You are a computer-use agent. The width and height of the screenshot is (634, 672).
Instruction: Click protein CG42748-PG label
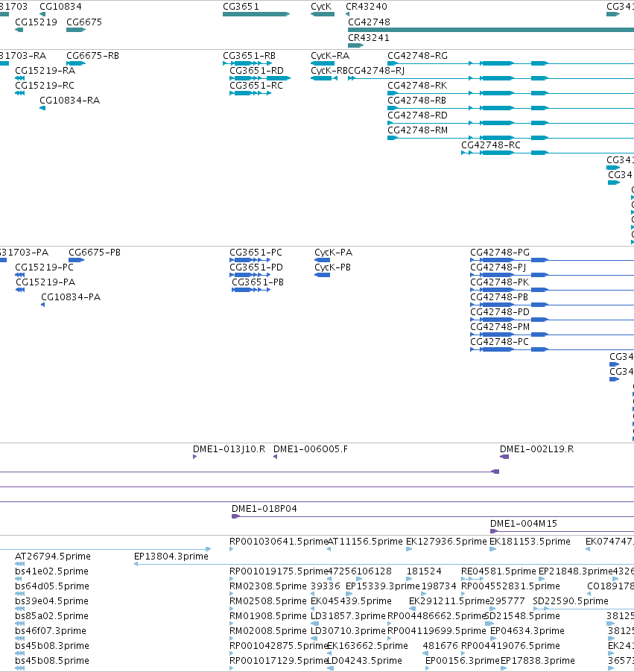[500, 253]
